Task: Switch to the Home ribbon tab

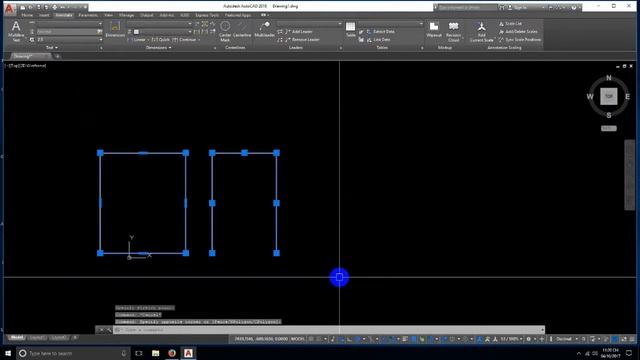Action: (x=27, y=15)
